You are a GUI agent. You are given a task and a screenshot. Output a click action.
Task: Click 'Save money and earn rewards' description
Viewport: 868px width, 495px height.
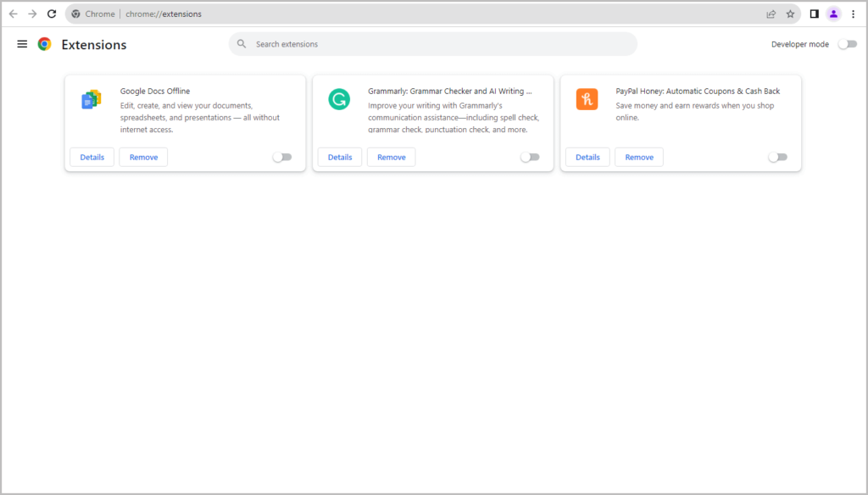coord(695,111)
